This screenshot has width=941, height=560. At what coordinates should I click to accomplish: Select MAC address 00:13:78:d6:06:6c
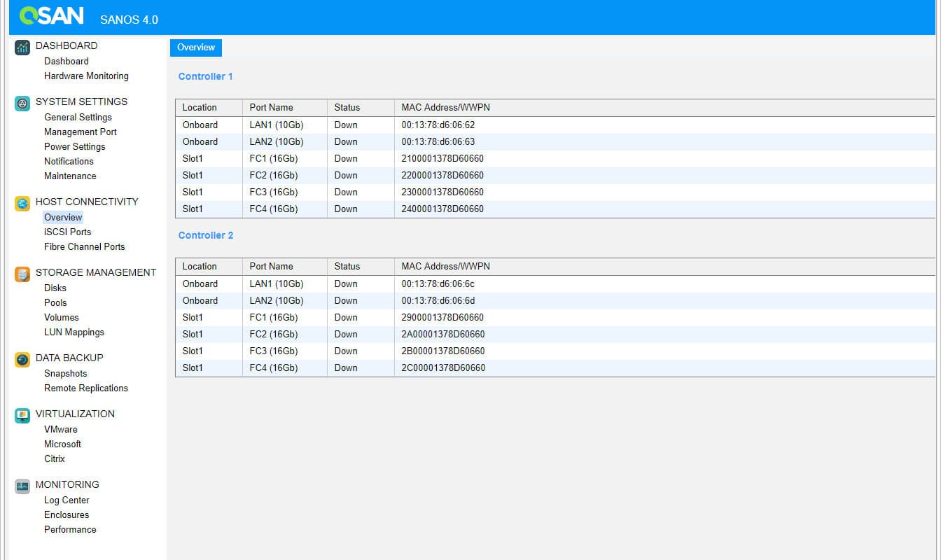tap(438, 283)
